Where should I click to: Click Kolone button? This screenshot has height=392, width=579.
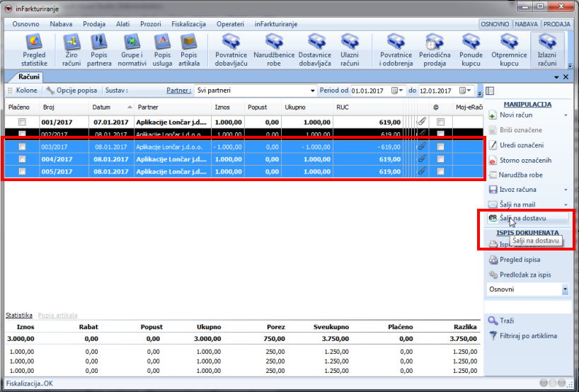coord(23,91)
